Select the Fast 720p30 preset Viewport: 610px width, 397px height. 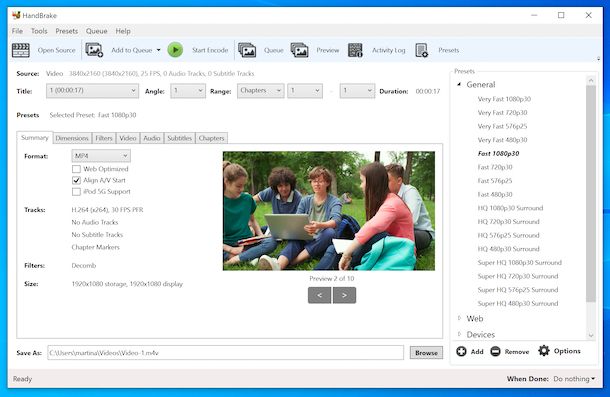495,167
